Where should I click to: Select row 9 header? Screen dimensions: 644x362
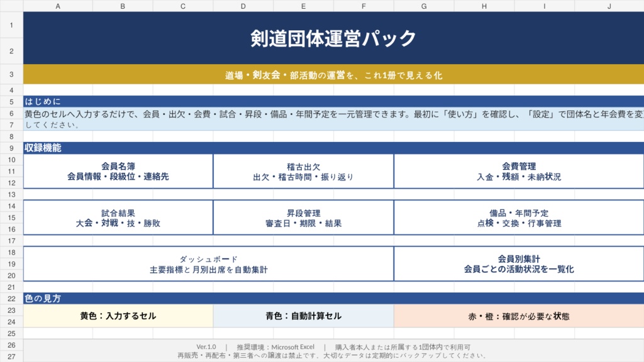(11, 148)
